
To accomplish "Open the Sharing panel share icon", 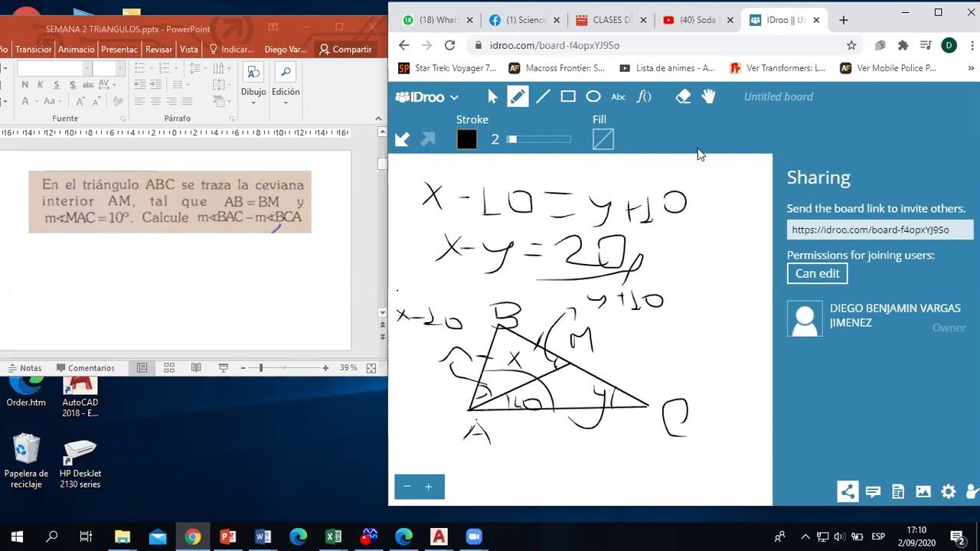I will (x=848, y=491).
